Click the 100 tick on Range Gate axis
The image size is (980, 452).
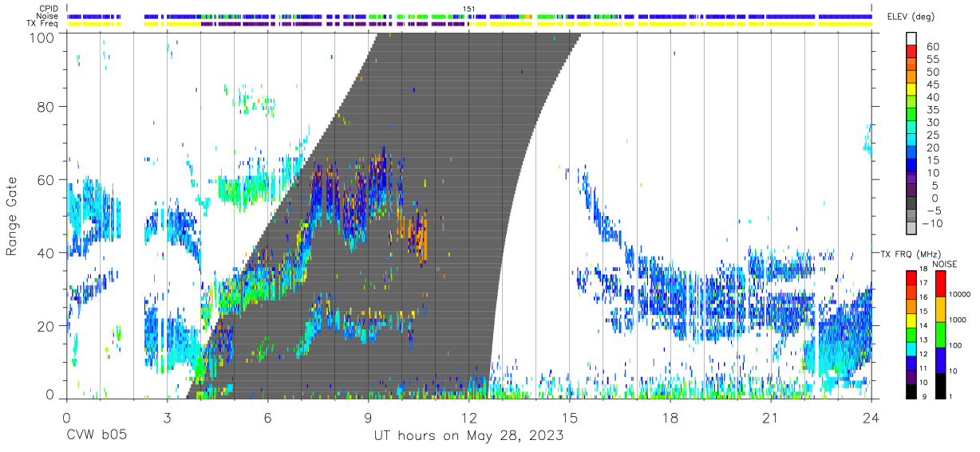tap(42, 37)
